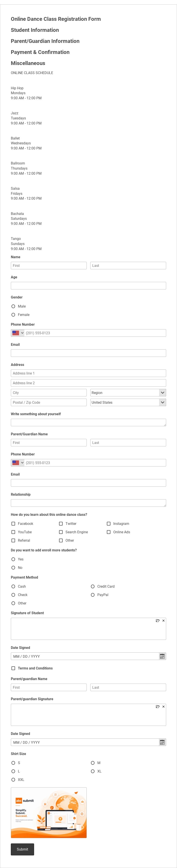Screen dimensions: 177x868
Task: Click the ONLINE CLASS SCHEDULE text
Action: pos(32,73)
